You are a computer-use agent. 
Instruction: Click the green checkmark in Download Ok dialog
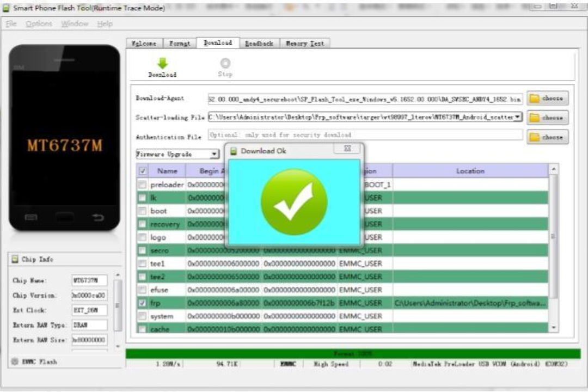(294, 202)
